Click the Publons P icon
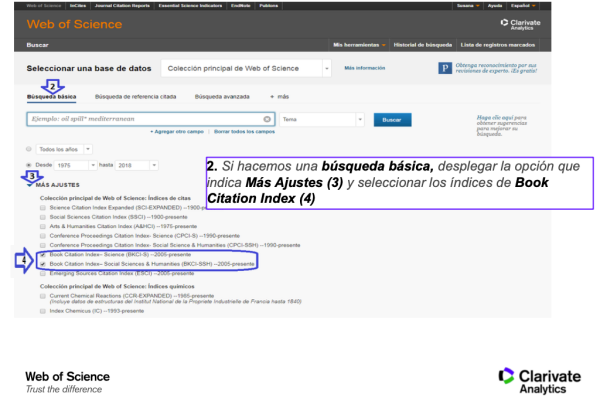Viewport: 600px width, 401px height. click(x=445, y=68)
